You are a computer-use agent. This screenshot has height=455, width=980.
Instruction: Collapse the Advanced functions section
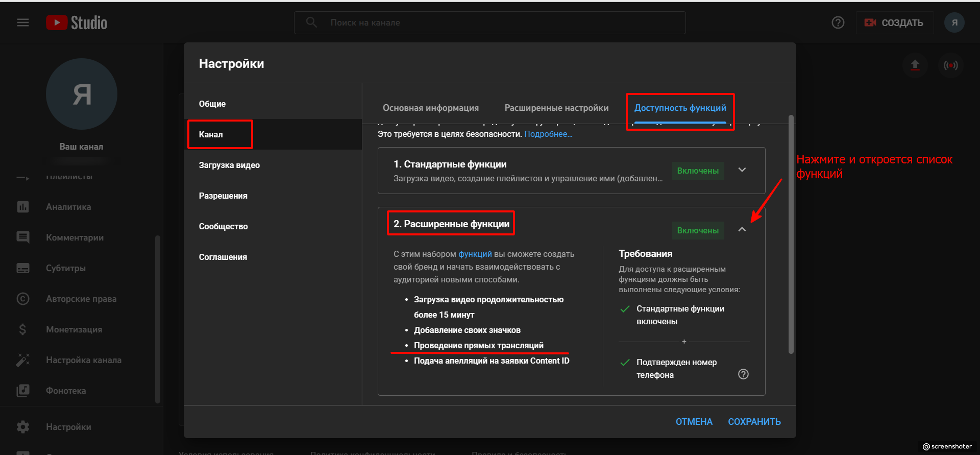tap(742, 230)
